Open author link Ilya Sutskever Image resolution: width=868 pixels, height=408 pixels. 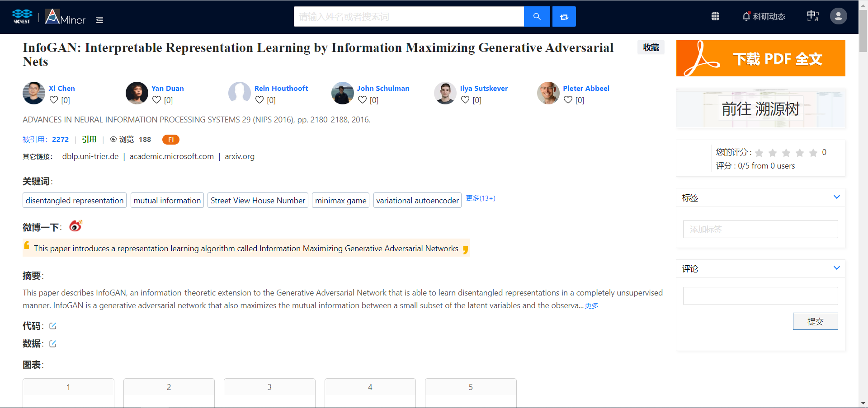[484, 88]
